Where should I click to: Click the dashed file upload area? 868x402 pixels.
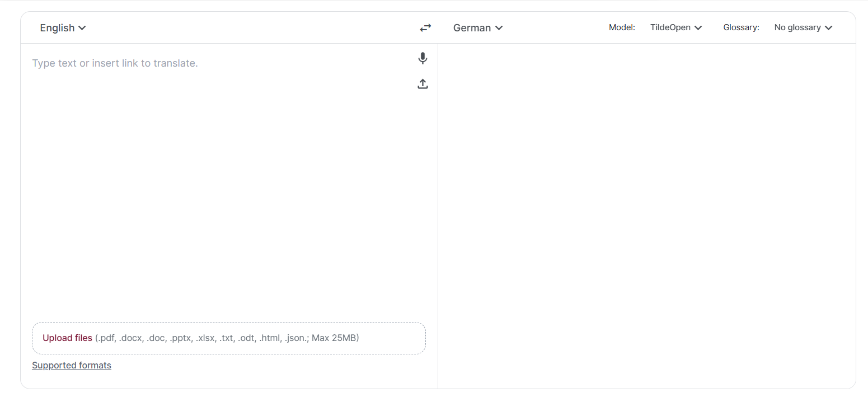tap(228, 338)
